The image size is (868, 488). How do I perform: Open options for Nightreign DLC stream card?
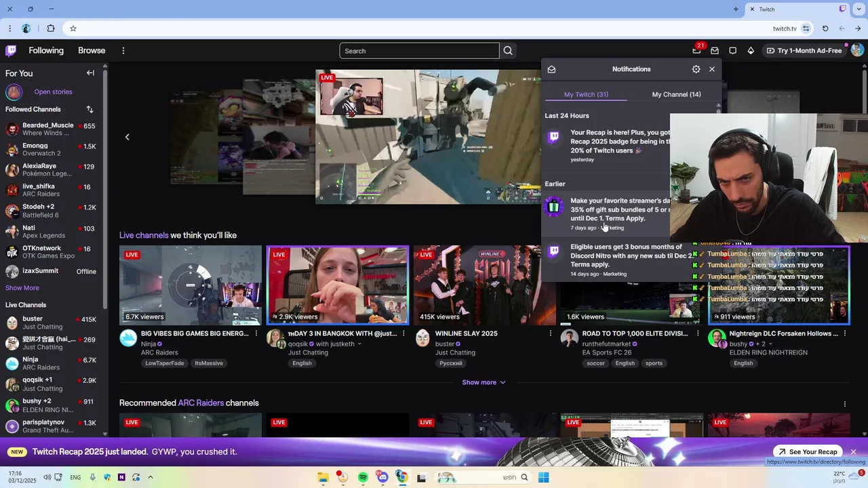(x=845, y=333)
